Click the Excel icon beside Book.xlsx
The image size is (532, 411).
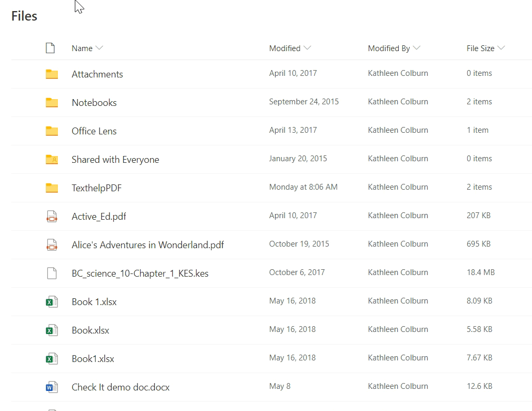tap(51, 330)
